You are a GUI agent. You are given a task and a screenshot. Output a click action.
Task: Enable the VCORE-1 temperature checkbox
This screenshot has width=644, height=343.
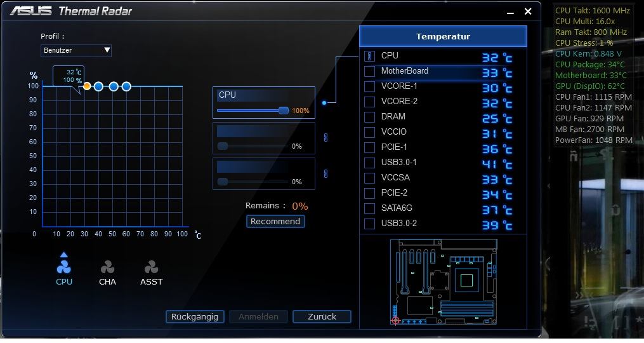point(370,86)
